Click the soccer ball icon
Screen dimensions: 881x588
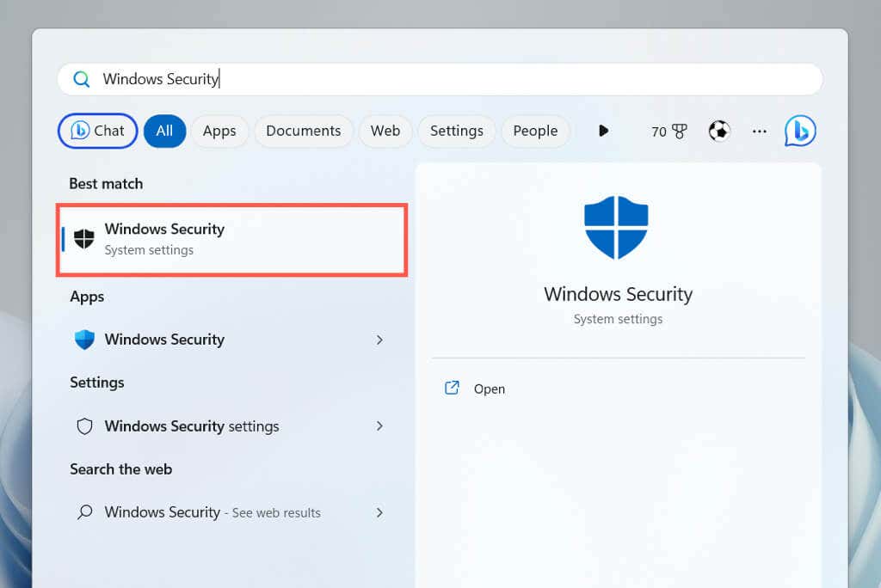point(718,131)
